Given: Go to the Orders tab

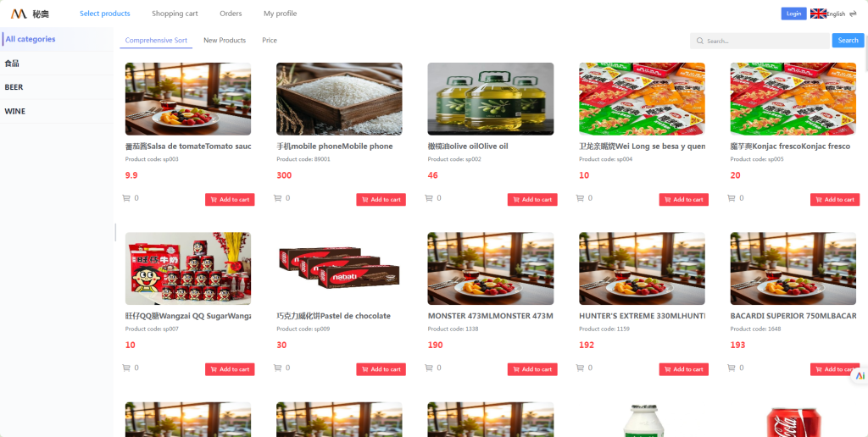Looking at the screenshot, I should (x=231, y=14).
